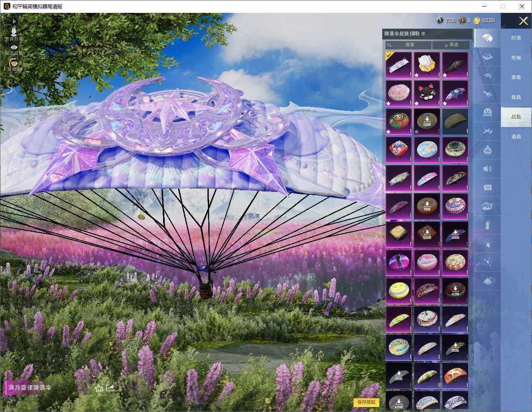The width and height of the screenshot is (532, 412).
Task: Select the default olive green parachute
Action: (x=455, y=121)
